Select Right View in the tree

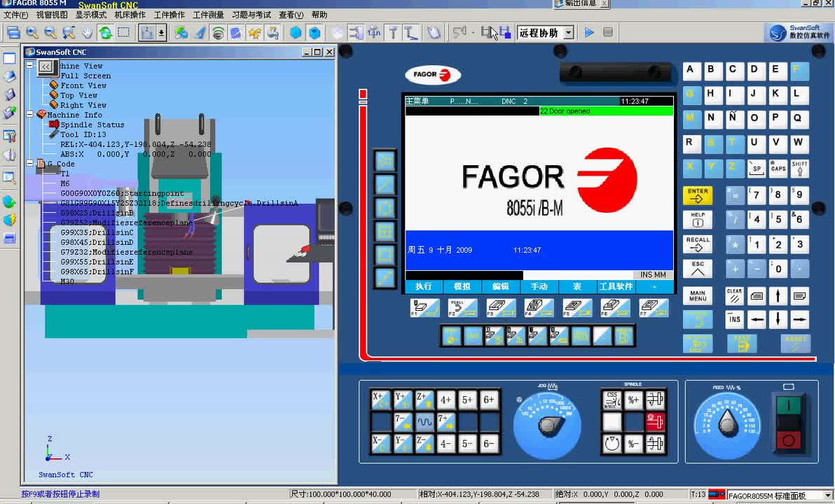[x=83, y=105]
